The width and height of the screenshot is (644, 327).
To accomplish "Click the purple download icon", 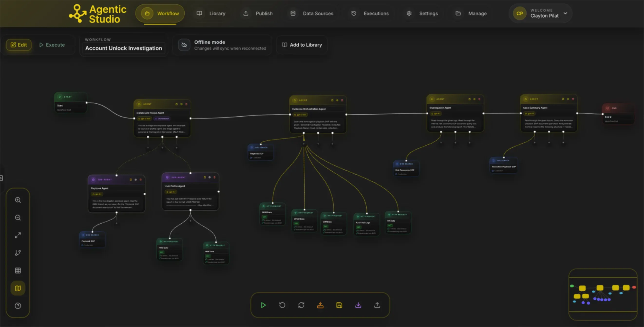I will (358, 305).
